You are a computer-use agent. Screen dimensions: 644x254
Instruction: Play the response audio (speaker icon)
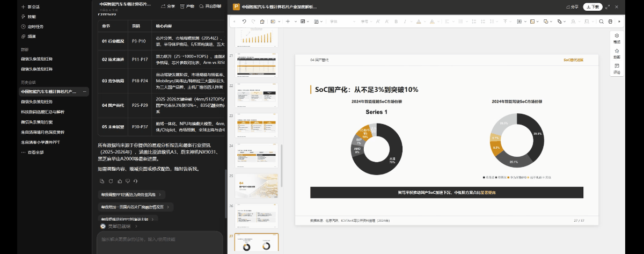[136, 181]
